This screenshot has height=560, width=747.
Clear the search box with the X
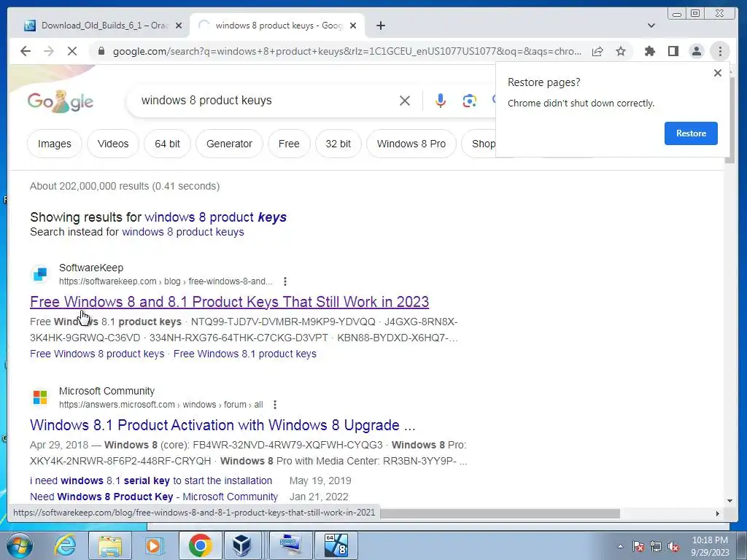(404, 101)
